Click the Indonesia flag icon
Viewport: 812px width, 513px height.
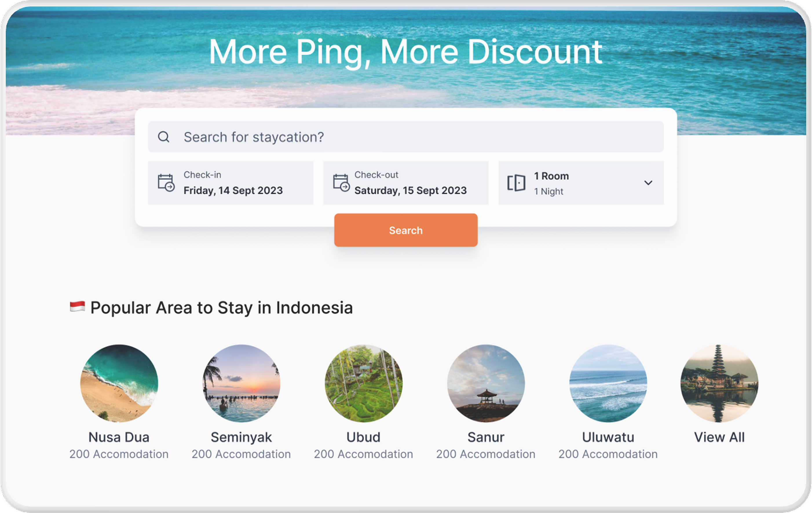pyautogui.click(x=77, y=307)
